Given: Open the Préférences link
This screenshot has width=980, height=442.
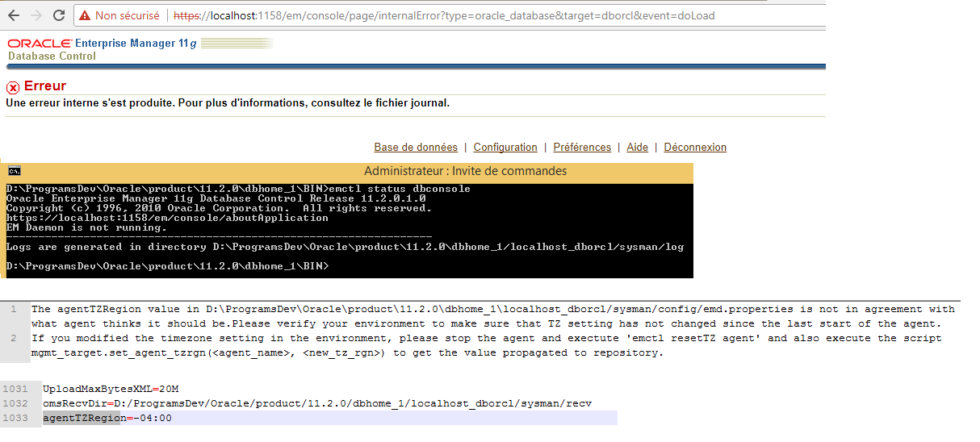Looking at the screenshot, I should point(582,148).
